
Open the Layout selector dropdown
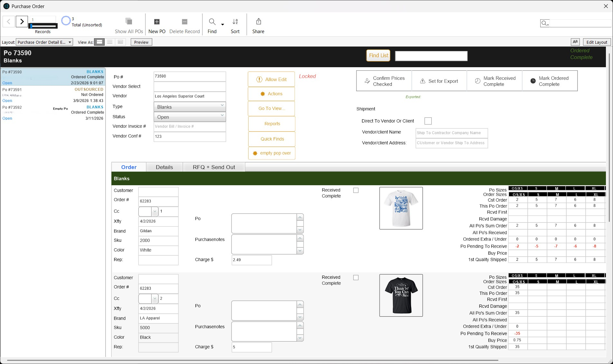(x=44, y=42)
